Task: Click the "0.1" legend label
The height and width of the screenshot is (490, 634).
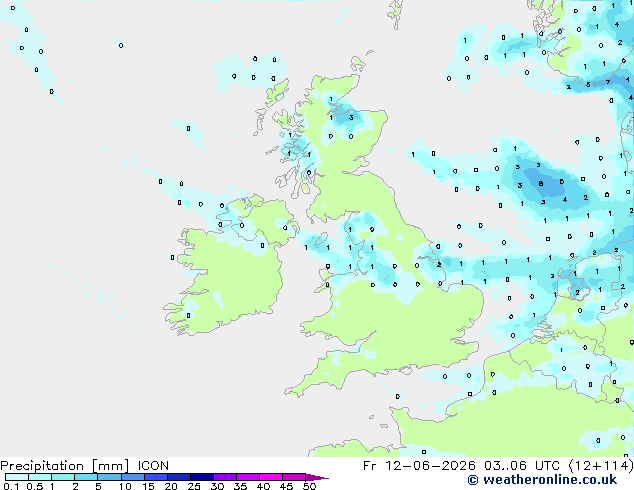Action: pos(10,486)
